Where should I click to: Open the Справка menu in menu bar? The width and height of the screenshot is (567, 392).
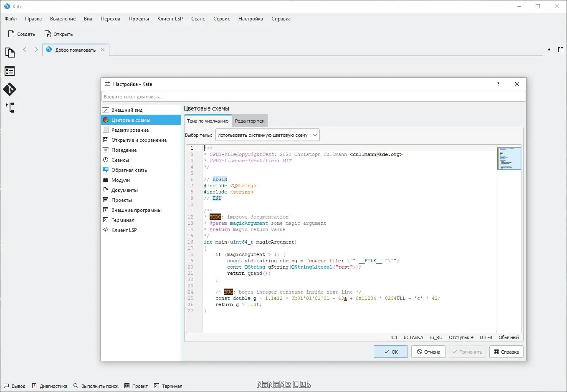click(x=281, y=19)
